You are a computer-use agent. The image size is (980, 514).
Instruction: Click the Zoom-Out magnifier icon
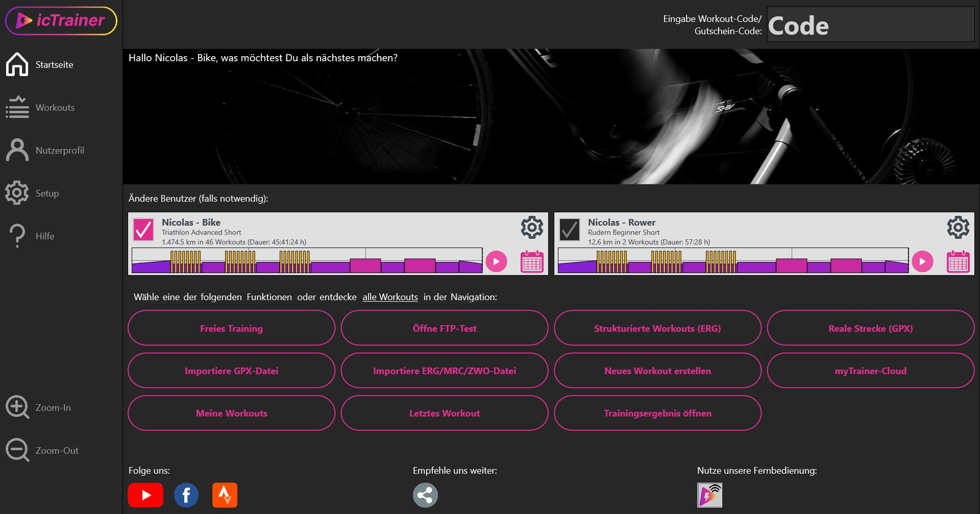[x=17, y=450]
